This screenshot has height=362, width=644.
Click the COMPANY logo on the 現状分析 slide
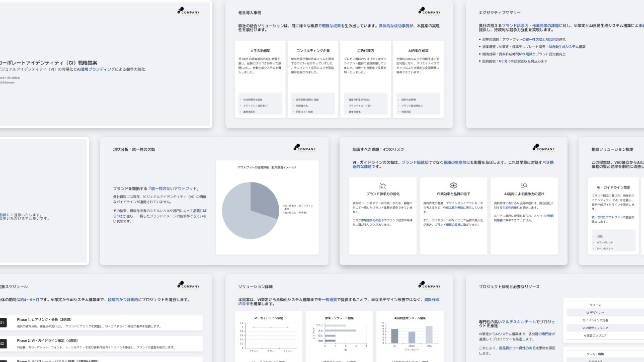tap(304, 148)
